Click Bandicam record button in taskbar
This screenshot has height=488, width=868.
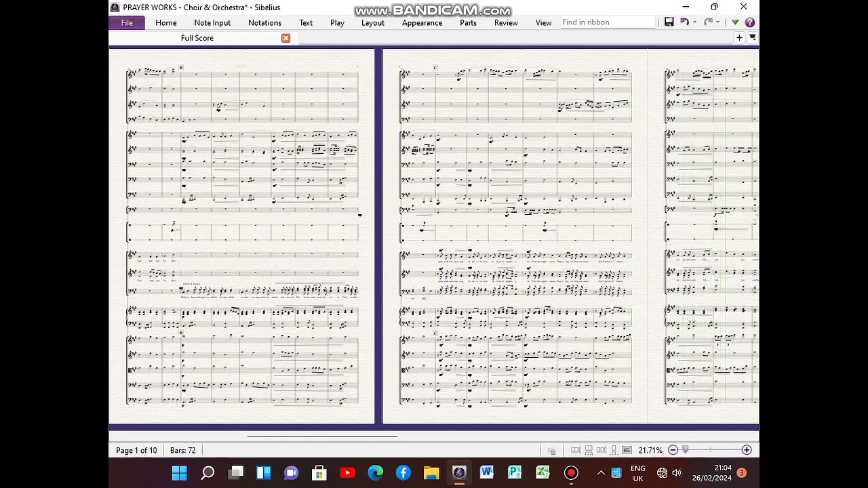pos(571,472)
